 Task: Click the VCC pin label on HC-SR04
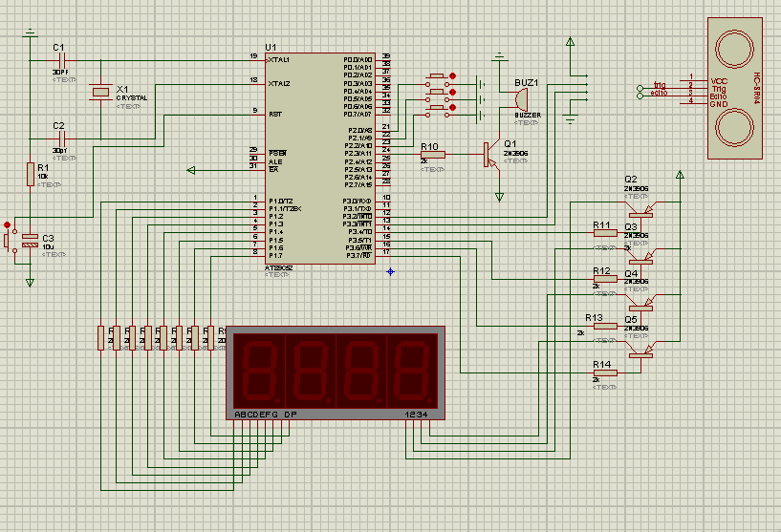point(719,81)
